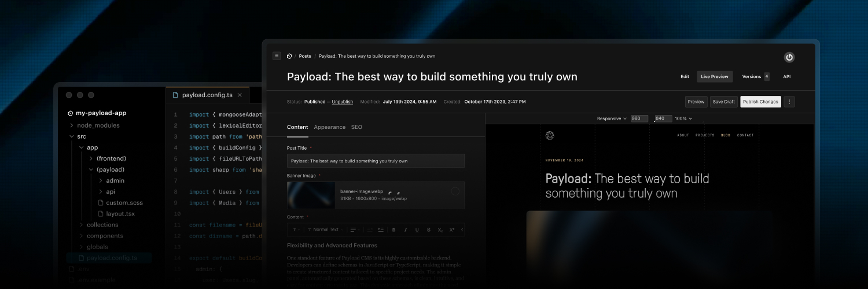The width and height of the screenshot is (868, 289).
Task: Toggle underline formatting in Content editor
Action: click(x=417, y=229)
